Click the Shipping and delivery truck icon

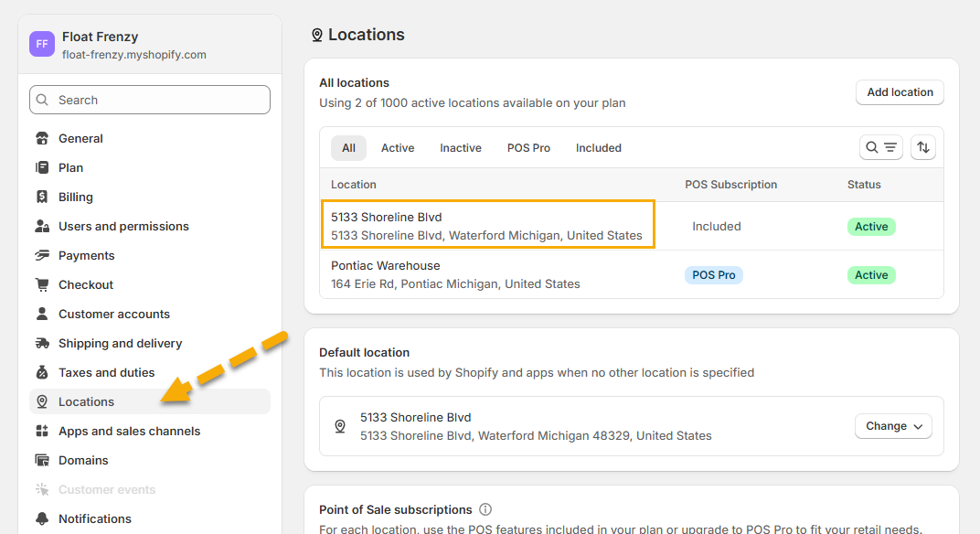[41, 344]
